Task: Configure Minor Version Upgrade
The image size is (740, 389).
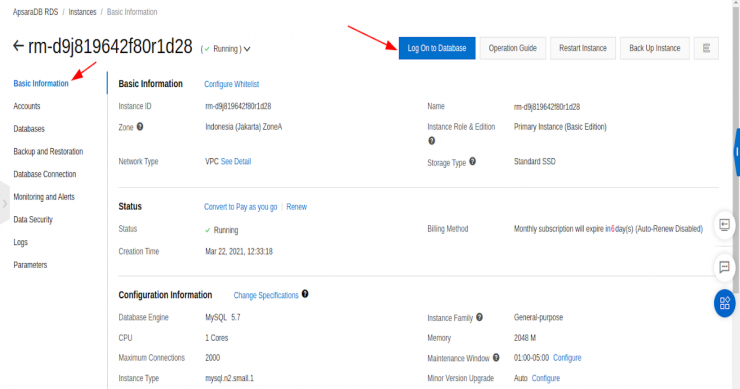Action: tap(546, 378)
